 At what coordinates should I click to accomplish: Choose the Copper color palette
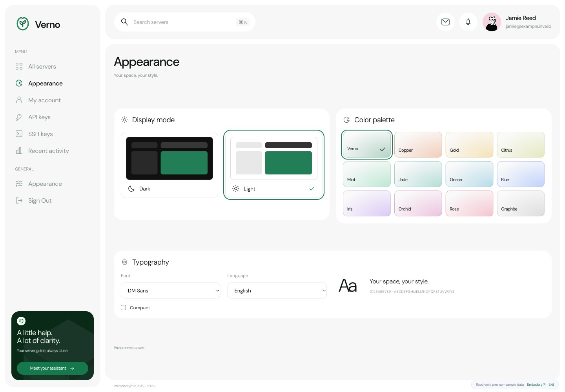coord(418,145)
